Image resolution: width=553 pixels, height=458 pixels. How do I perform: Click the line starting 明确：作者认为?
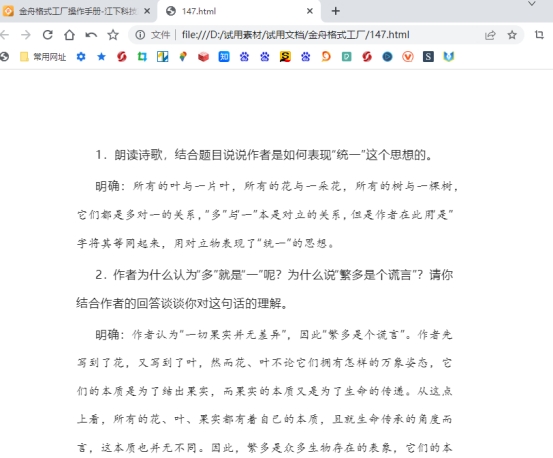click(274, 334)
